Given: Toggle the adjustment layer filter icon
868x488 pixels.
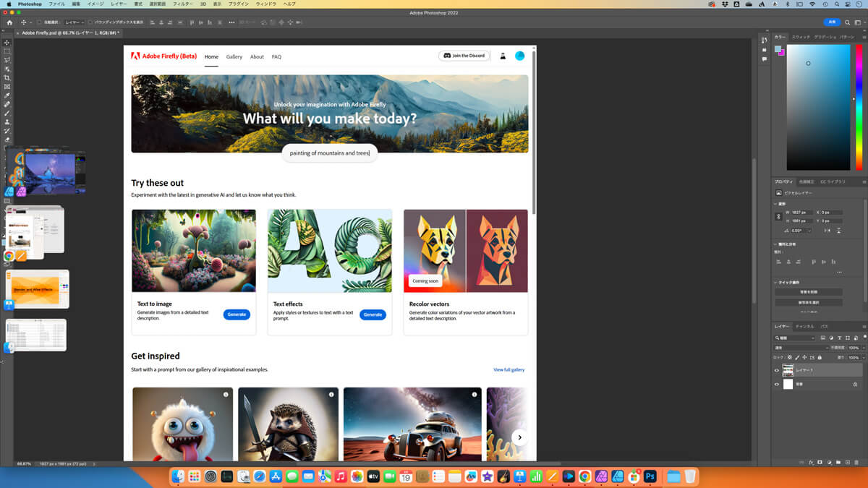Looking at the screenshot, I should [830, 338].
